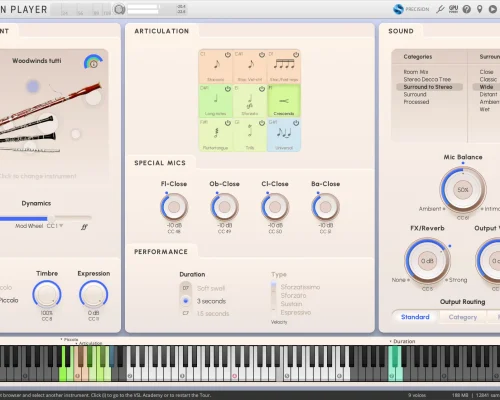Select Sforzatissimo type option
The height and width of the screenshot is (400, 500).
tap(300, 287)
